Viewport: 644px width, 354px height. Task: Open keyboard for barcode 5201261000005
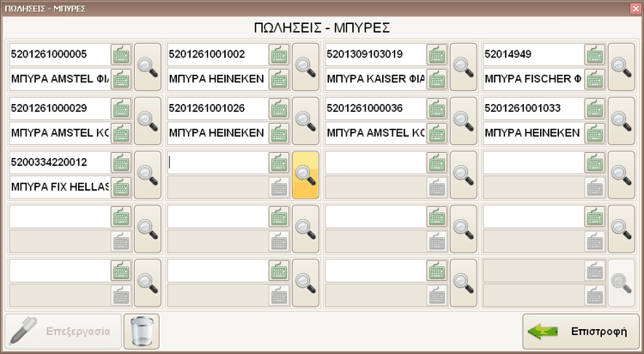[x=121, y=54]
